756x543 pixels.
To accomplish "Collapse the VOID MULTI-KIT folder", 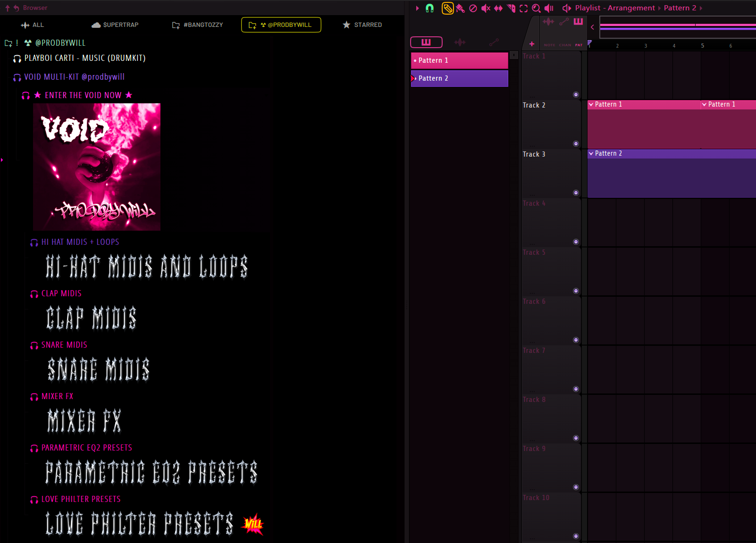I will (x=17, y=77).
